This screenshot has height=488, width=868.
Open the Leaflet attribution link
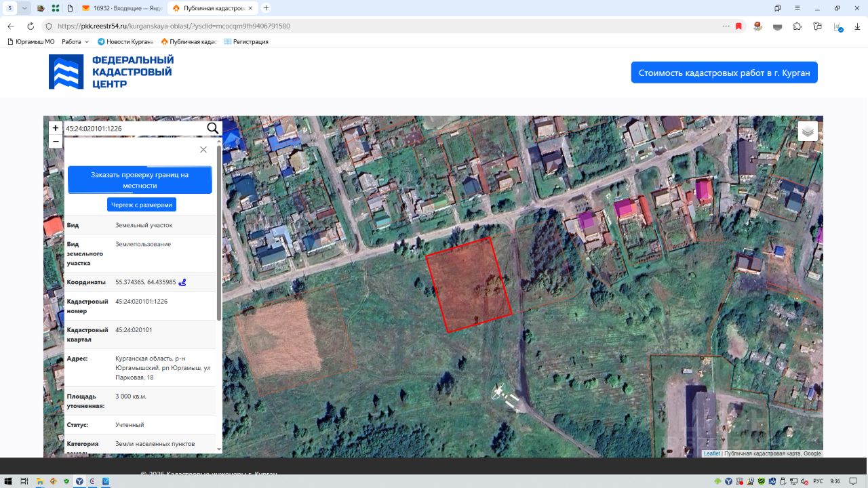712,453
